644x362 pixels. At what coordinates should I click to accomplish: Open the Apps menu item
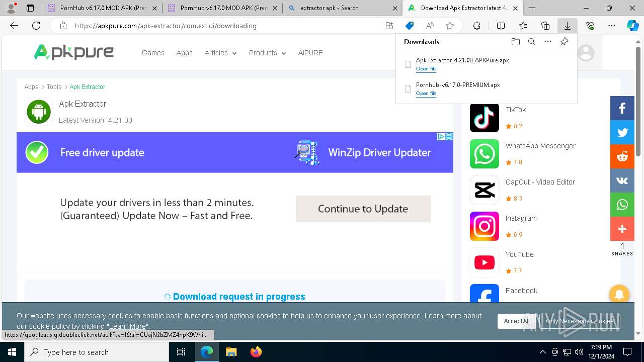pos(184,53)
